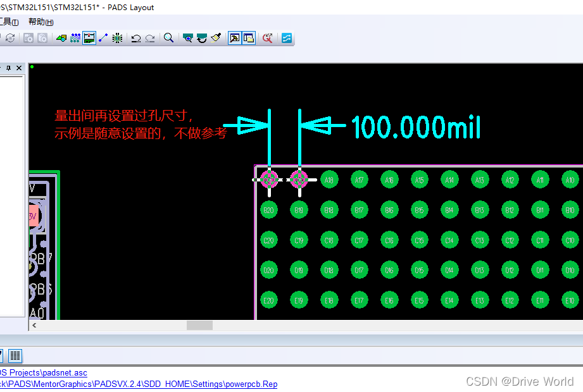Select the Zoom magnifier tool
This screenshot has height=392, width=583.
point(169,38)
